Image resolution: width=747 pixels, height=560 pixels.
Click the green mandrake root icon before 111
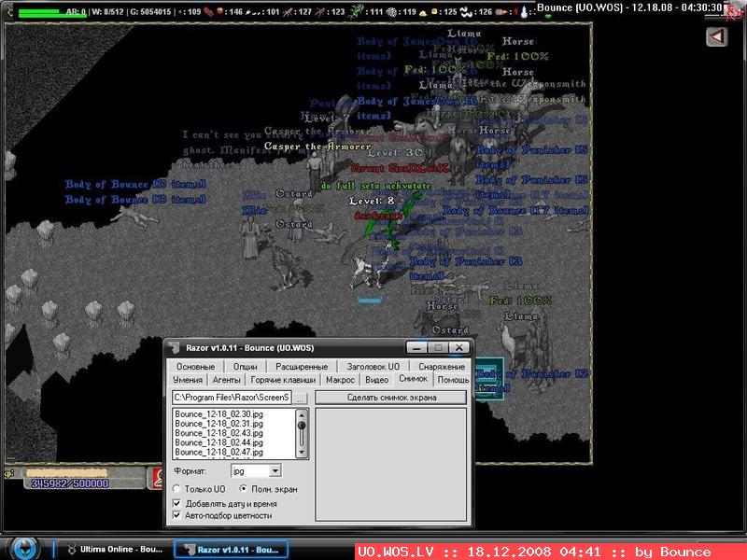[355, 11]
